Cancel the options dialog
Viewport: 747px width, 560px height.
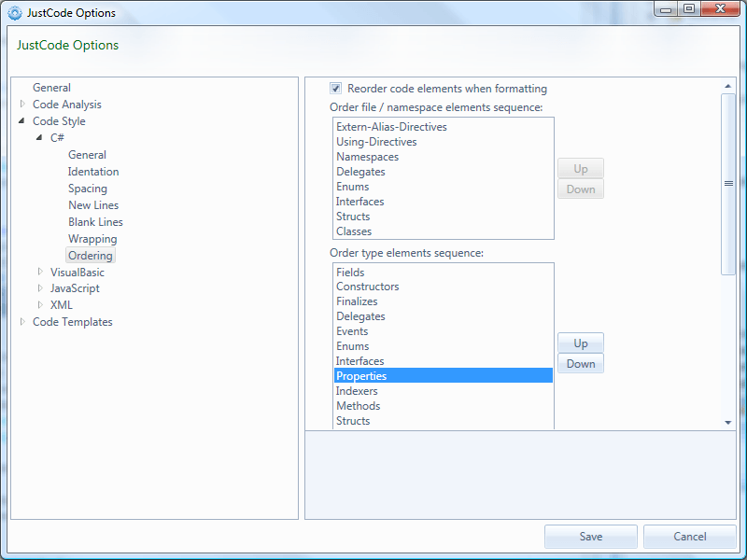click(690, 537)
